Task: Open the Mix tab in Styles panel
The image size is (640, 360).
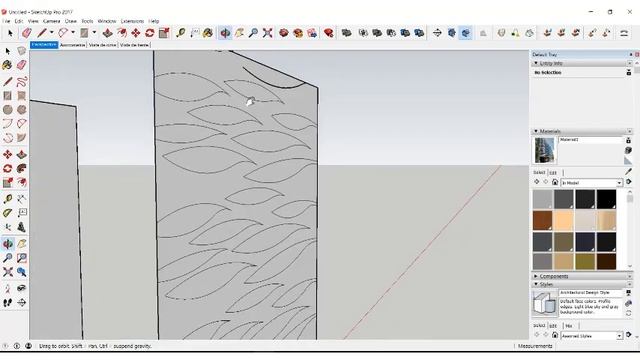Action: click(x=569, y=326)
